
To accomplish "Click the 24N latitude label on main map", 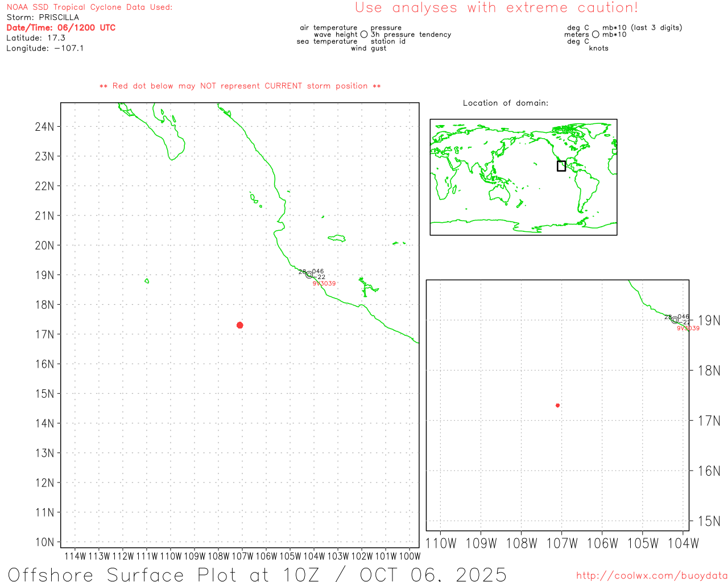I will [45, 127].
